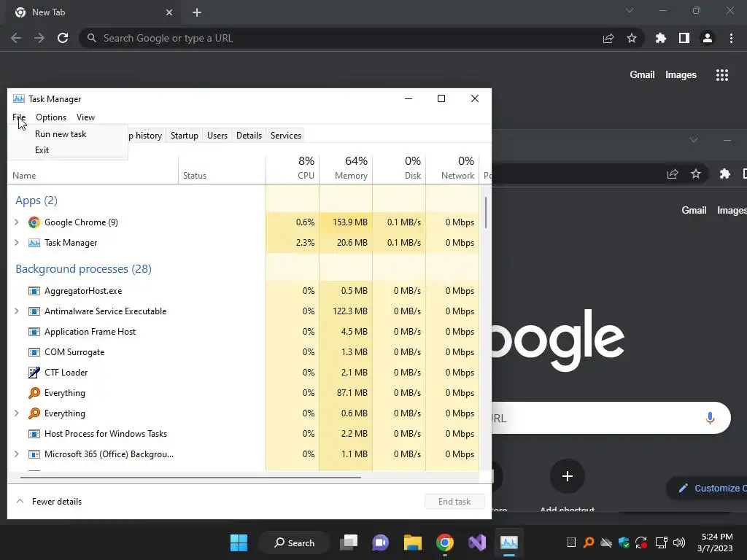Expand the Google Chrome (9) process group
The image size is (747, 560).
click(x=17, y=222)
